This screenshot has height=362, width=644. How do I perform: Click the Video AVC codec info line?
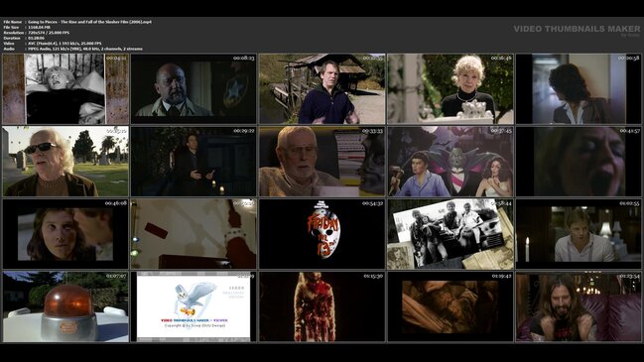tap(53, 43)
